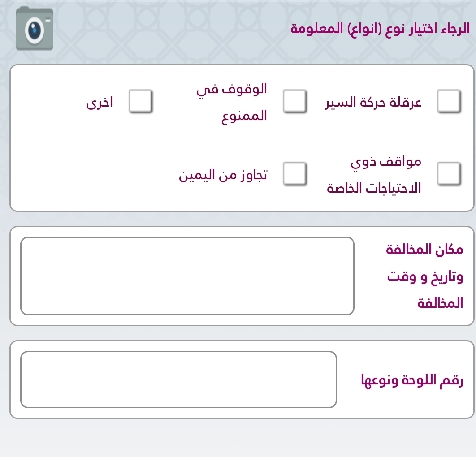Click the location panel's empty space below its input

(x=187, y=320)
